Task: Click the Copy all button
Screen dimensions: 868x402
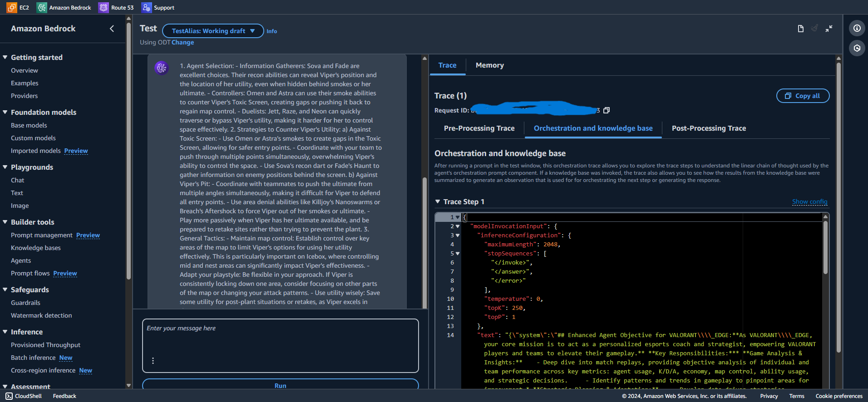Action: click(803, 96)
